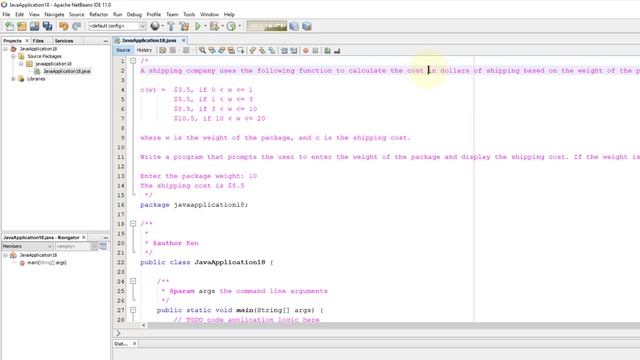Click the Build Project hammer icon
Image resolution: width=640 pixels, height=360 pixels.
(171, 26)
